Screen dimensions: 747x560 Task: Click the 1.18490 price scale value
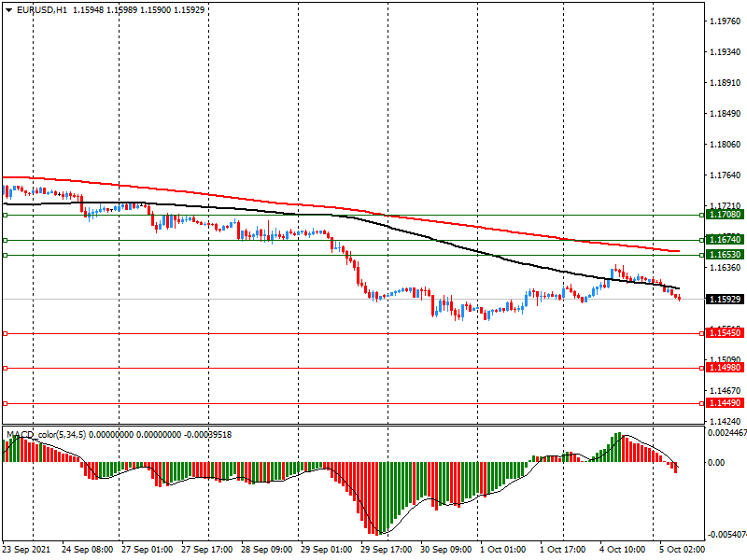726,113
